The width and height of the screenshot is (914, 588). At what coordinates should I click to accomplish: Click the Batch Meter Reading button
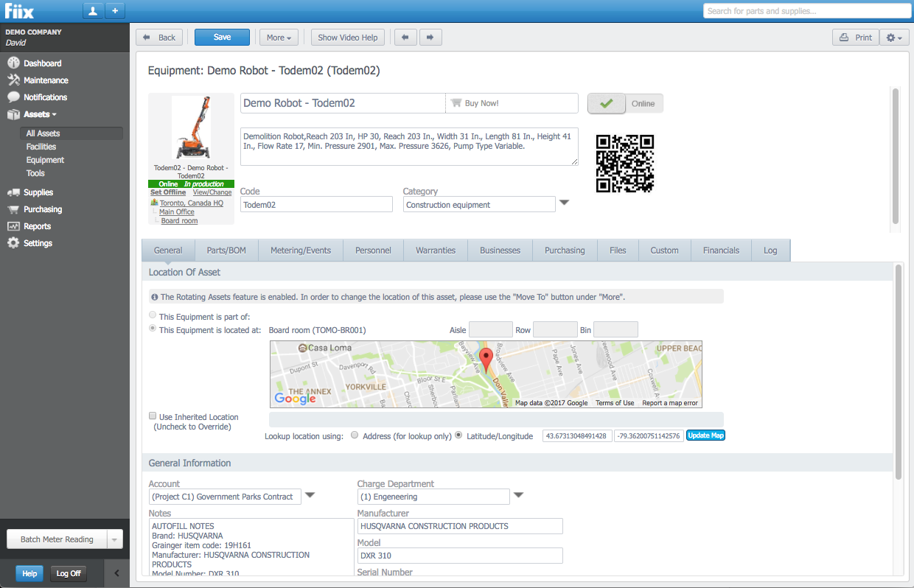(57, 539)
